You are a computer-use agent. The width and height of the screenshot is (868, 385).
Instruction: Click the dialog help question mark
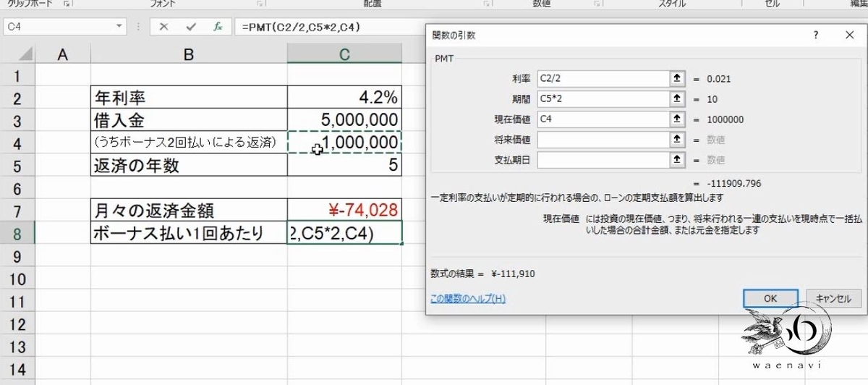[x=815, y=34]
